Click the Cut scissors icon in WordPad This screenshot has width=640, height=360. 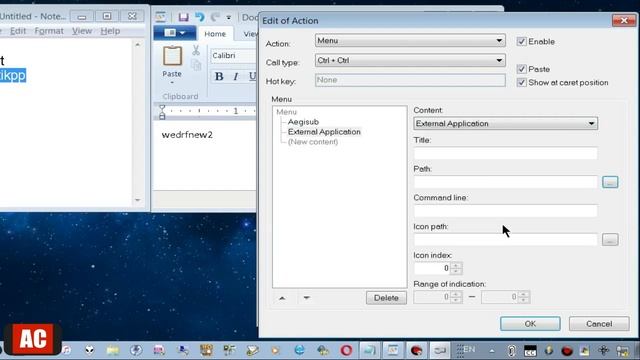196,50
